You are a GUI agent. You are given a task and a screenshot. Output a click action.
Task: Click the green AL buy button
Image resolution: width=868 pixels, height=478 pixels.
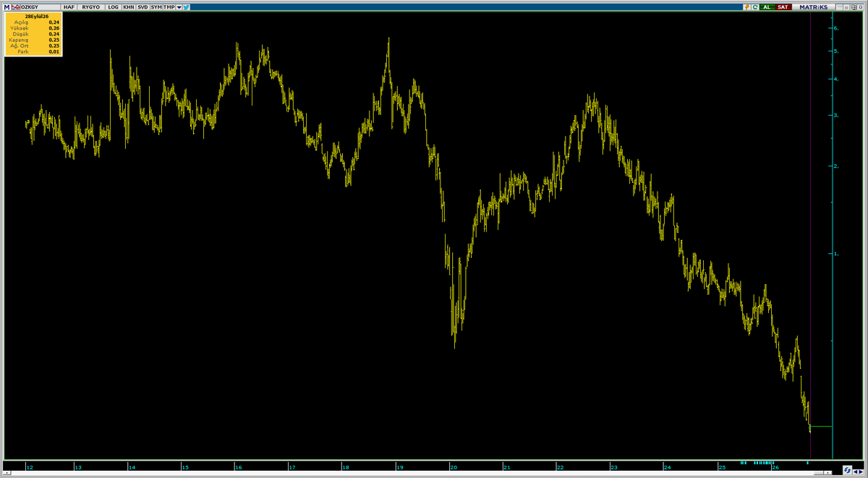click(767, 7)
